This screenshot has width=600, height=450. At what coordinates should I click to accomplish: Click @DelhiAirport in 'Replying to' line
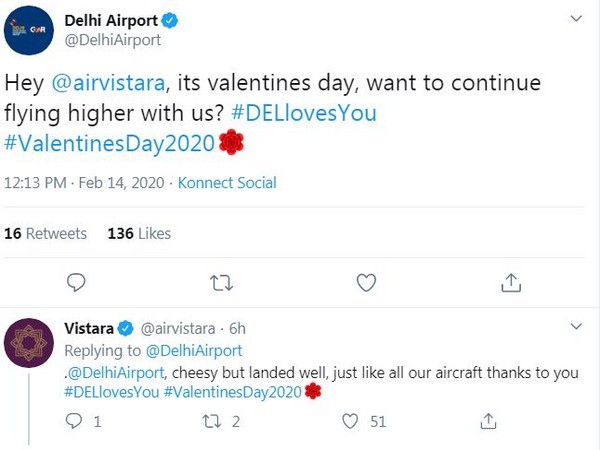point(194,350)
